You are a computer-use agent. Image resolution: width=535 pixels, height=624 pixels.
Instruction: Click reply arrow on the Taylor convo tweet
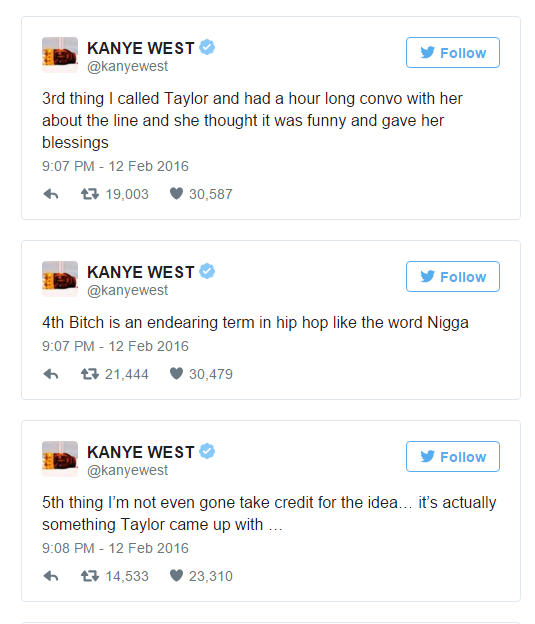click(51, 194)
